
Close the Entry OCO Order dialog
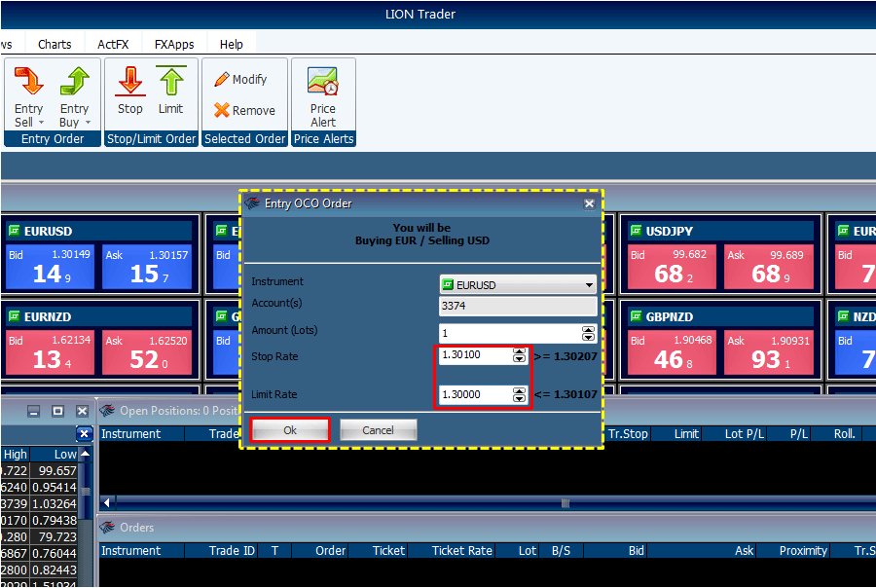[x=589, y=203]
